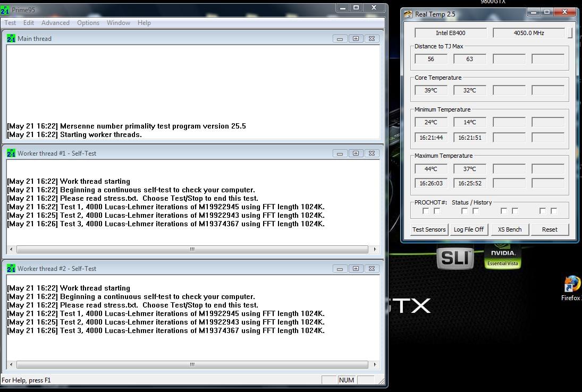Open the Options menu in Prime95
Screen dimensions: 582x392
pos(88,23)
